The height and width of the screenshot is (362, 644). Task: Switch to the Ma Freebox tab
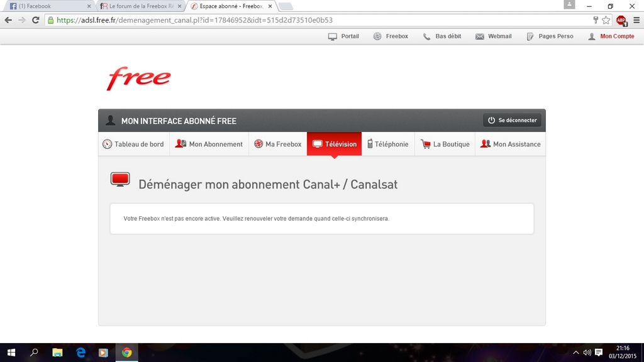tap(277, 144)
